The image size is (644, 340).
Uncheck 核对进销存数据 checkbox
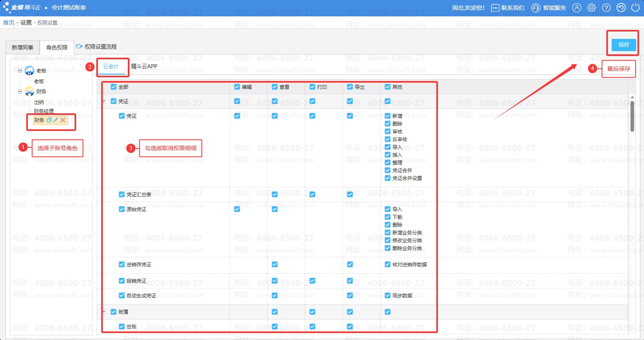(388, 264)
